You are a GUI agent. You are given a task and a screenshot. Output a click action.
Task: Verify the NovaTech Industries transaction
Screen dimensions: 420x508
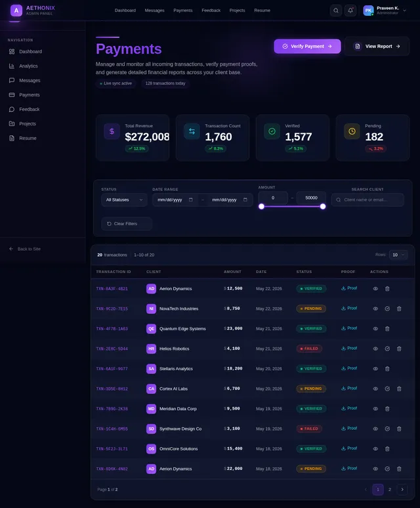tap(387, 308)
